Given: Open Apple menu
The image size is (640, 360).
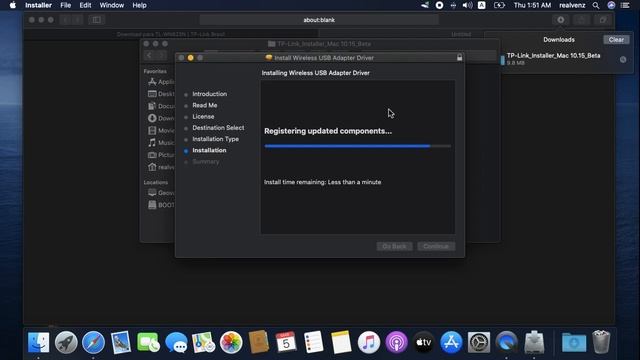Looking at the screenshot, I should 13,5.
